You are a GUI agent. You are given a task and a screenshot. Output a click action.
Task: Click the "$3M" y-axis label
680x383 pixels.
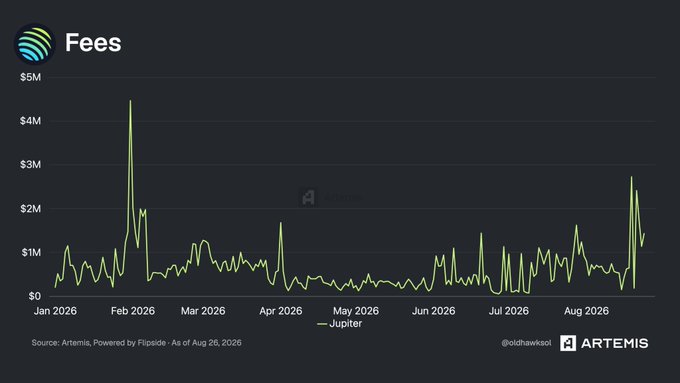point(30,165)
